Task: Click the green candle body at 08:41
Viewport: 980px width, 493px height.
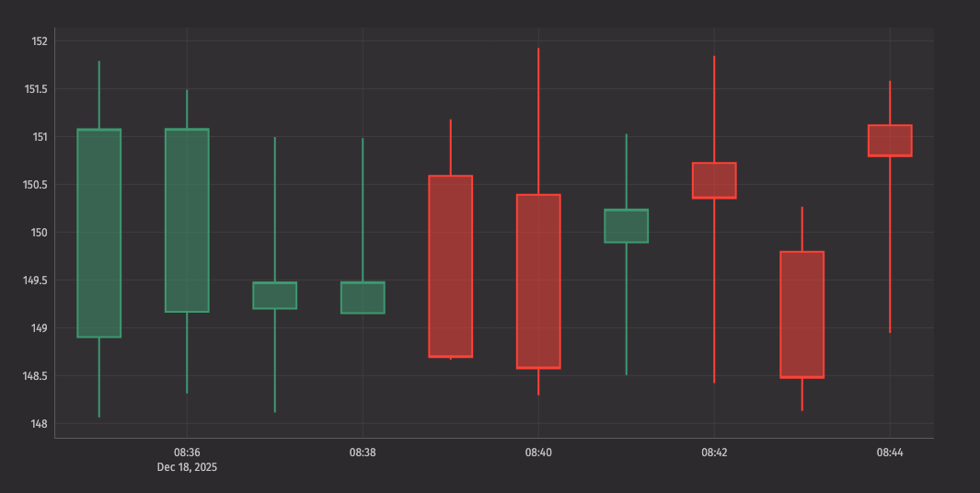Action: (x=626, y=225)
